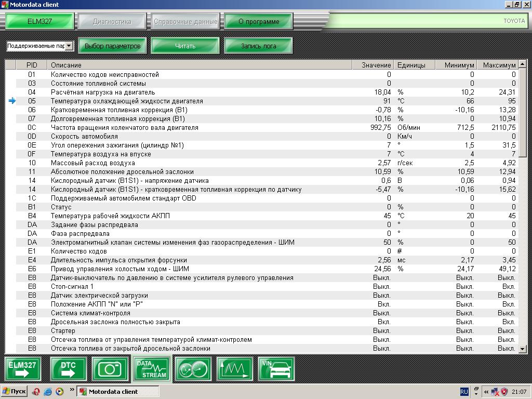Click the network connection tray icon
532x399 pixels.
click(495, 392)
